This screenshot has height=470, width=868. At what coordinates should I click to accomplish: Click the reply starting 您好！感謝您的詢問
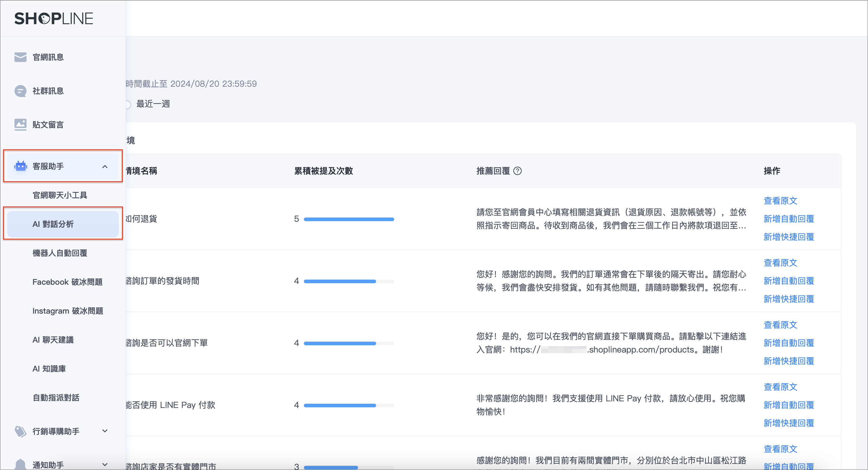pyautogui.click(x=611, y=281)
